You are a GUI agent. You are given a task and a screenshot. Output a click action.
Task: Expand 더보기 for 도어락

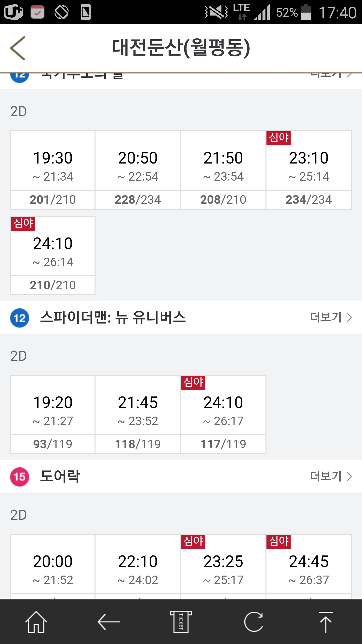[331, 476]
